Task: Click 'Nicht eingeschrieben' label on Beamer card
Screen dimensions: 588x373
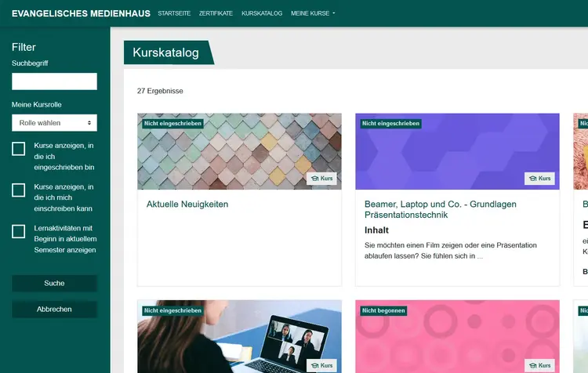Action: coord(390,123)
